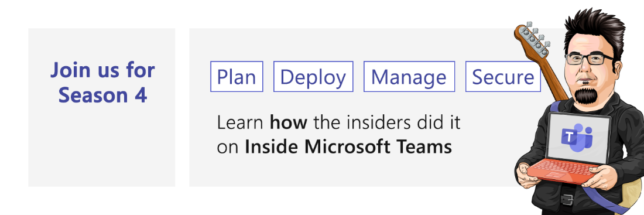Select the Plan box
The height and width of the screenshot is (215, 644).
237,77
